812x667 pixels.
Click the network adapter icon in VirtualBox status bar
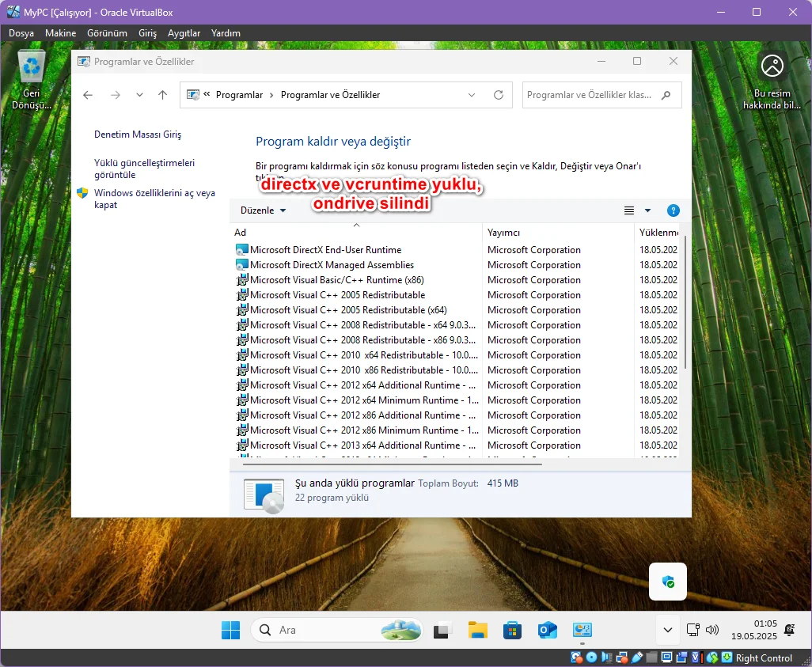coord(622,658)
